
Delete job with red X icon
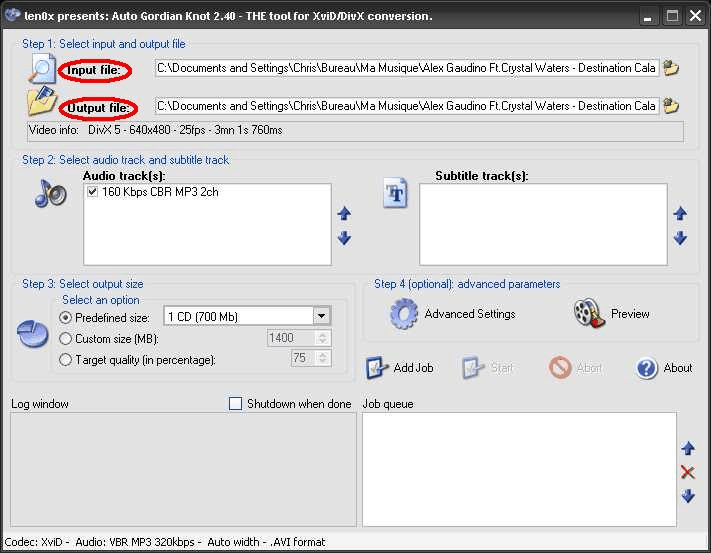(688, 472)
